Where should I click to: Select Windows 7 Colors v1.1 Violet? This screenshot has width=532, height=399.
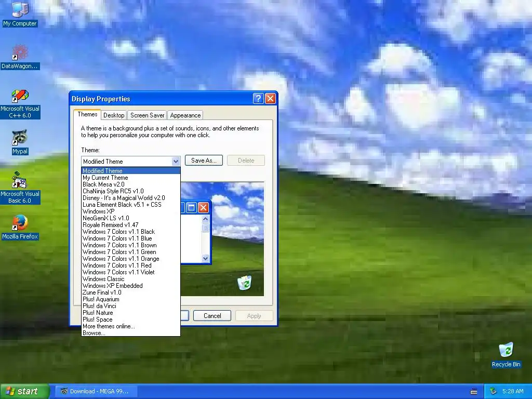130,272
